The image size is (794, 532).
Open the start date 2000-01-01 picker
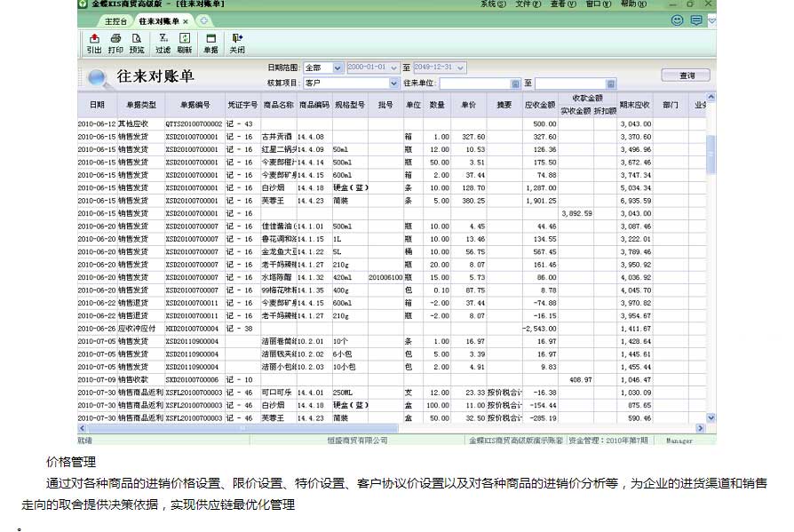point(394,67)
